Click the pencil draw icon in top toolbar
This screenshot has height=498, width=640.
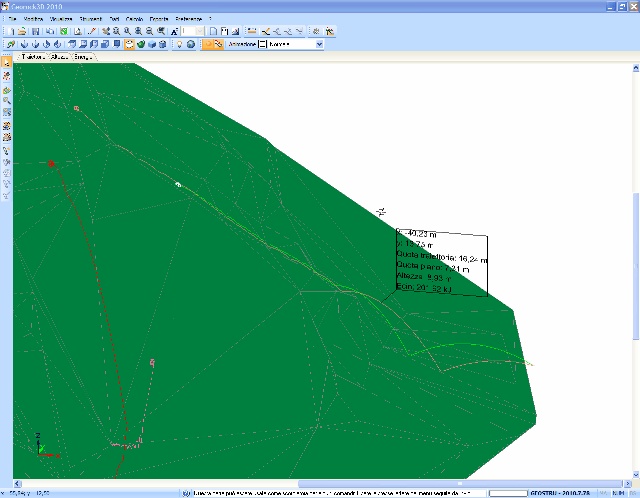tap(92, 31)
